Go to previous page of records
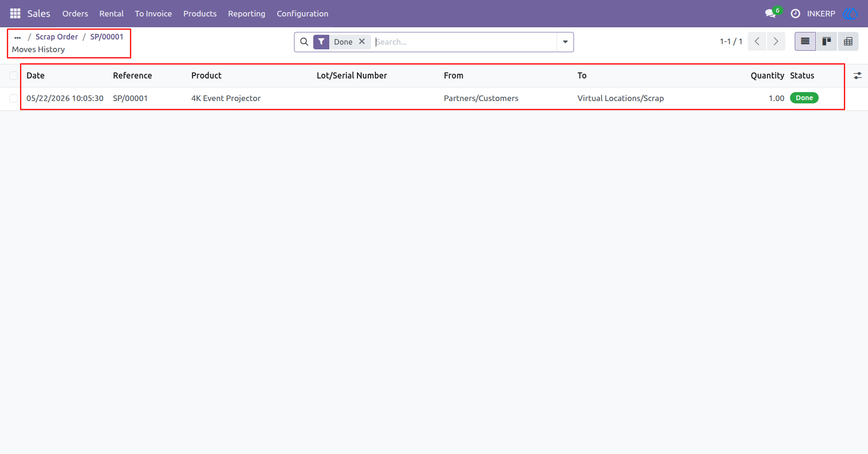 (757, 41)
